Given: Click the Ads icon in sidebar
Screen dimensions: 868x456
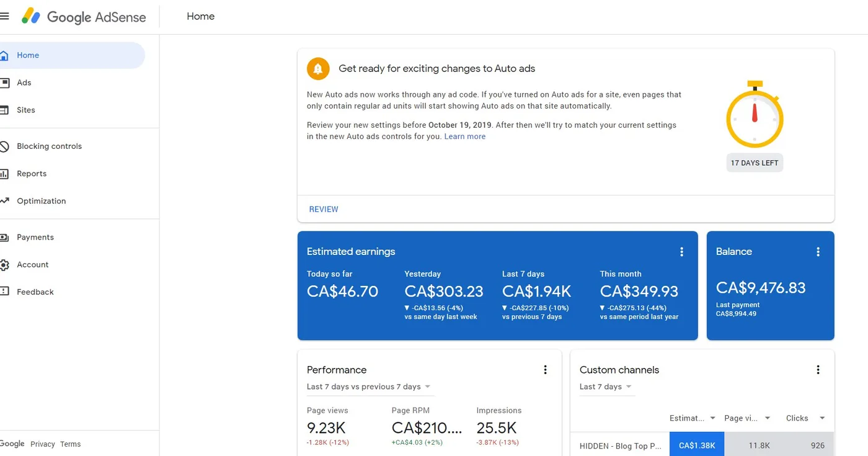Looking at the screenshot, I should (4, 83).
